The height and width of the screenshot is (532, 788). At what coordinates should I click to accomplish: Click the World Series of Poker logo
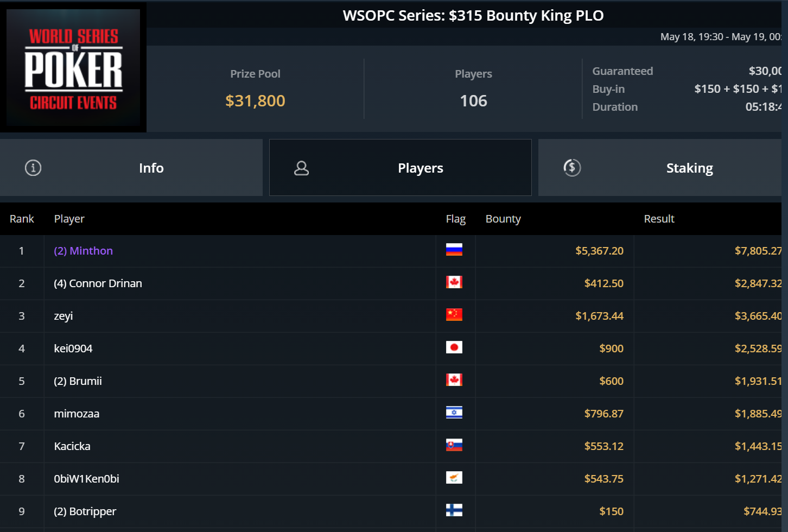tap(73, 68)
